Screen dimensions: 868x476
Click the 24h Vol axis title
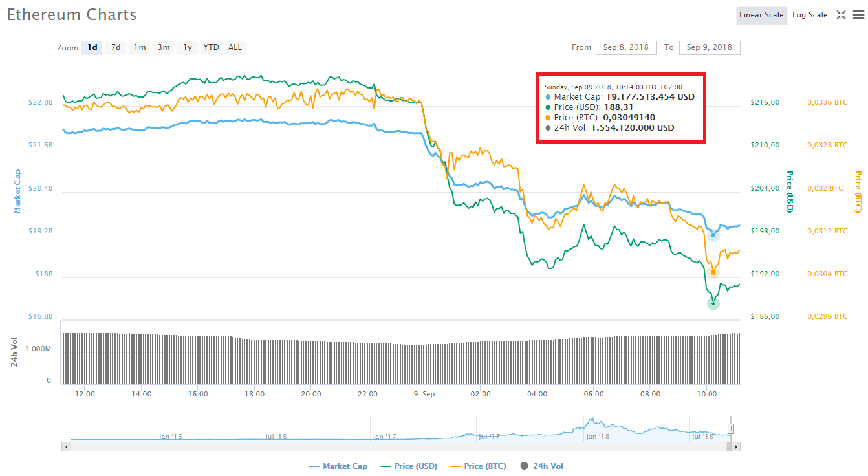tap(14, 352)
